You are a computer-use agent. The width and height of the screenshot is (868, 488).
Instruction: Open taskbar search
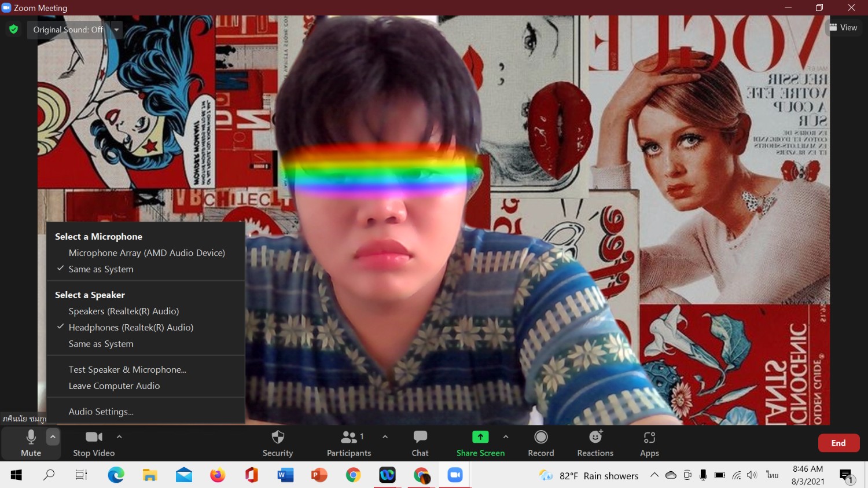click(x=49, y=475)
